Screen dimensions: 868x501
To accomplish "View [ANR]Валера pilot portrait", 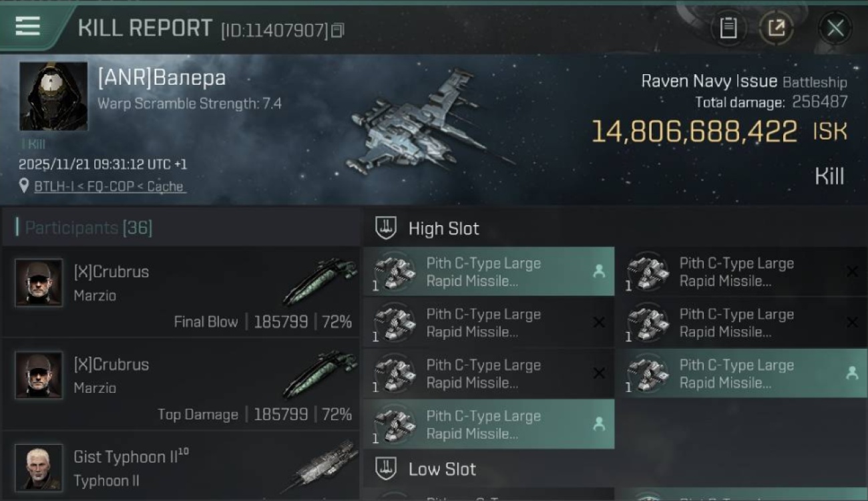I will pyautogui.click(x=53, y=96).
